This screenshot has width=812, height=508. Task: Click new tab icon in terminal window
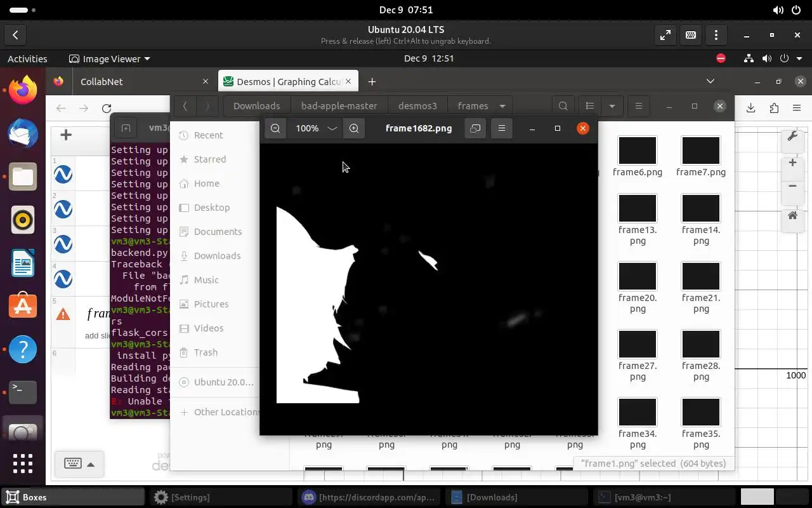click(x=126, y=128)
